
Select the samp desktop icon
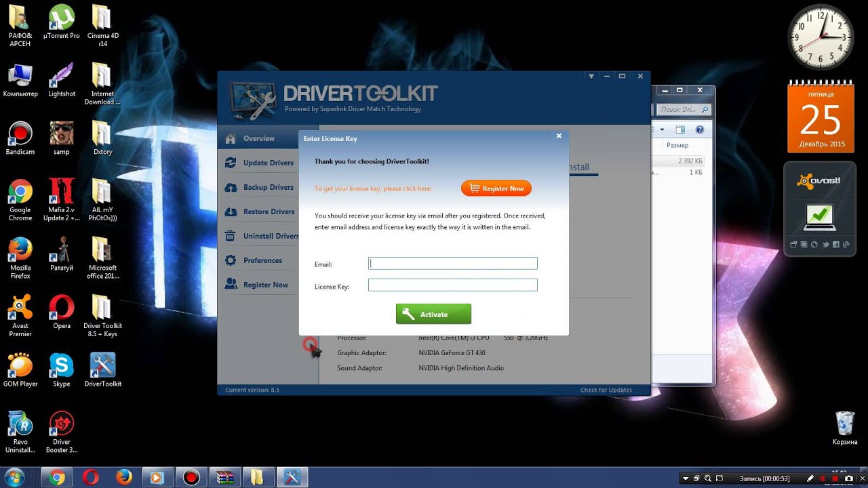pyautogui.click(x=62, y=138)
